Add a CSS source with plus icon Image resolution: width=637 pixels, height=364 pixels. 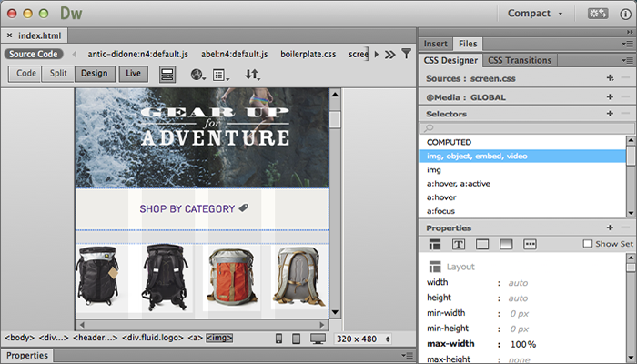610,77
